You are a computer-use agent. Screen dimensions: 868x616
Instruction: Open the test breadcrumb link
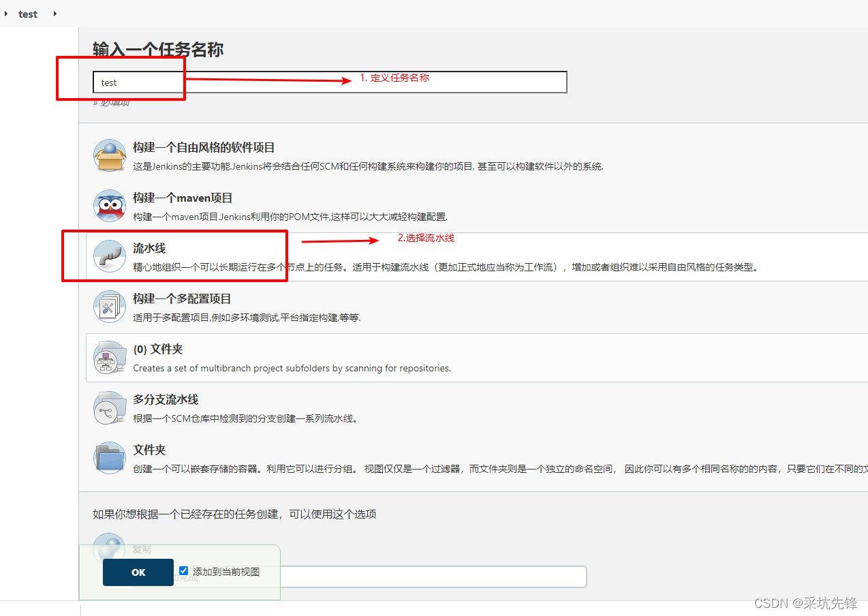(x=28, y=14)
